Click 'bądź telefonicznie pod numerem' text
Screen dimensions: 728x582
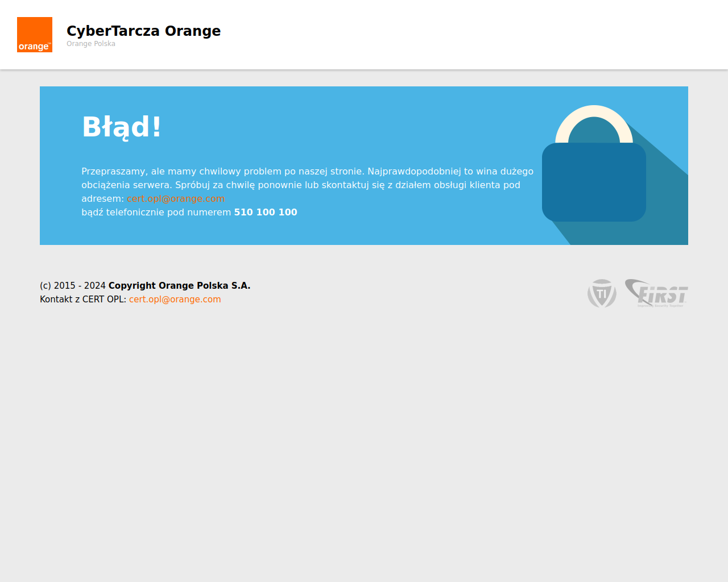pos(156,212)
